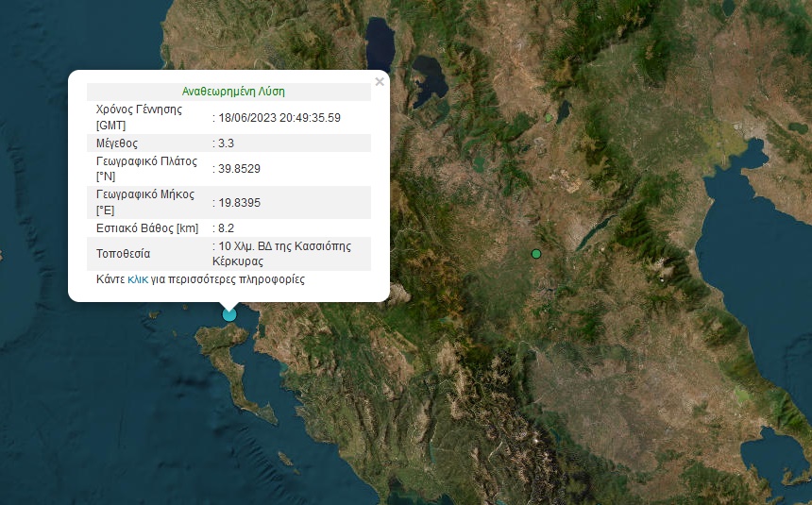Click the 'Τοποθεσία' row label

click(123, 254)
